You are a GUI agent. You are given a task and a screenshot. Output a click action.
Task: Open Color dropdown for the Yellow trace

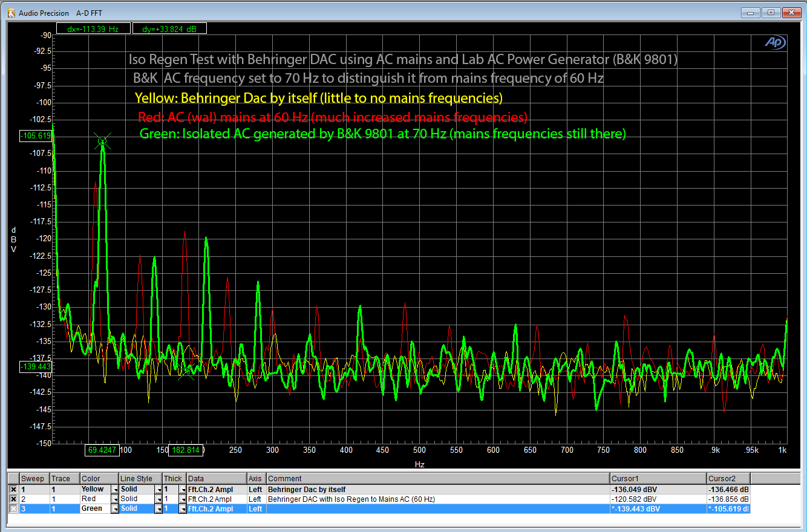tap(115, 489)
